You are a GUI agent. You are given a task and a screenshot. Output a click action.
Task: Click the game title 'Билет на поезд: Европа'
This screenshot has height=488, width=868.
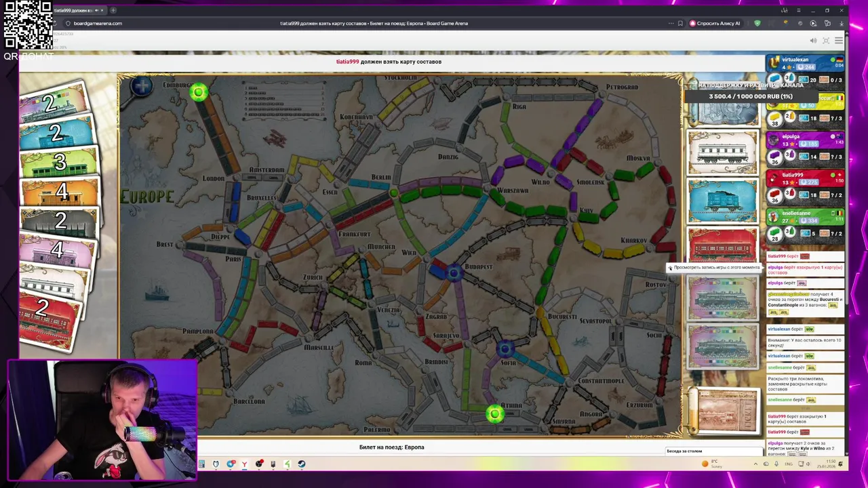pos(391,447)
